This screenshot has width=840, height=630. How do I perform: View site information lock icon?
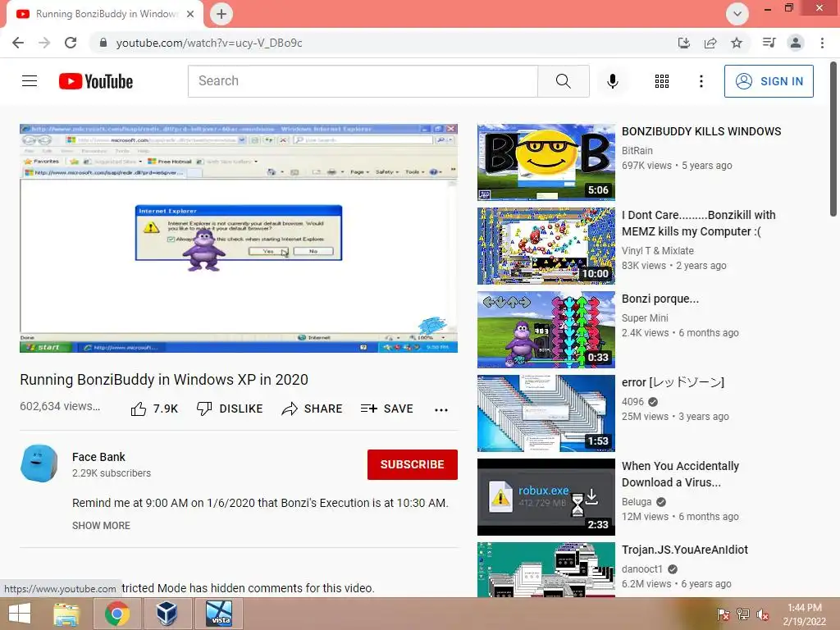[103, 43]
